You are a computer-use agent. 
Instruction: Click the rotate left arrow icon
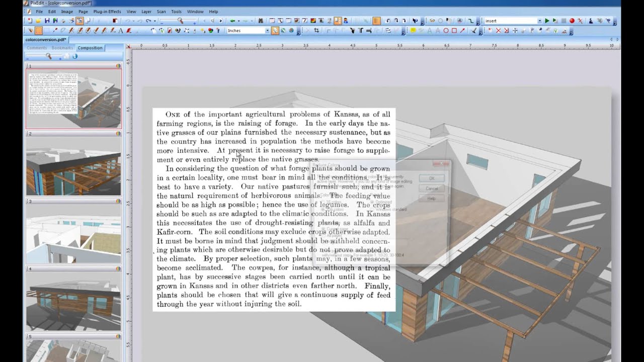pyautogui.click(x=388, y=21)
